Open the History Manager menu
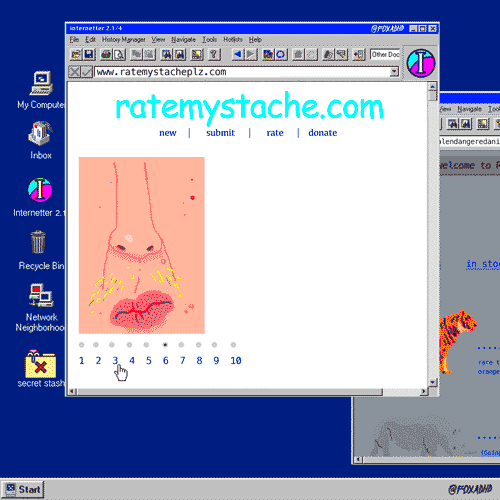The image size is (500, 500). (123, 40)
